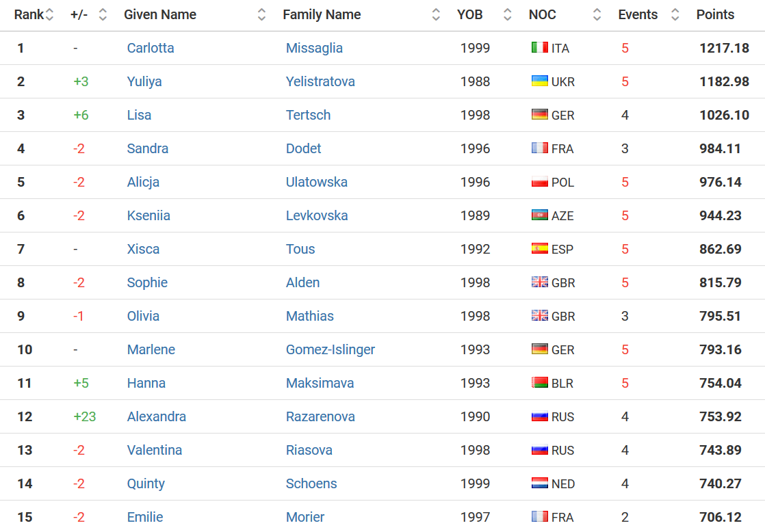
Task: Sort by Events column arrows
Action: coord(675,14)
